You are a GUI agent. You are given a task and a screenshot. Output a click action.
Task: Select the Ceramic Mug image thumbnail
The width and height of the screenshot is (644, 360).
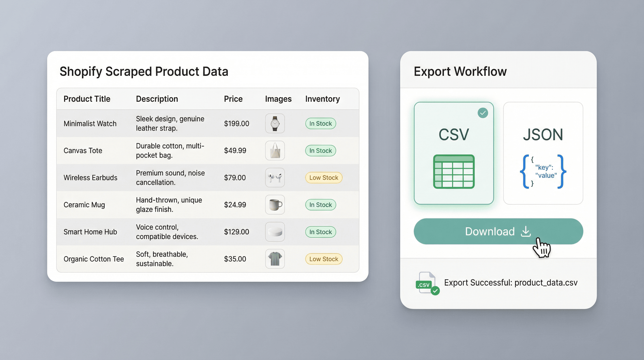pos(275,205)
